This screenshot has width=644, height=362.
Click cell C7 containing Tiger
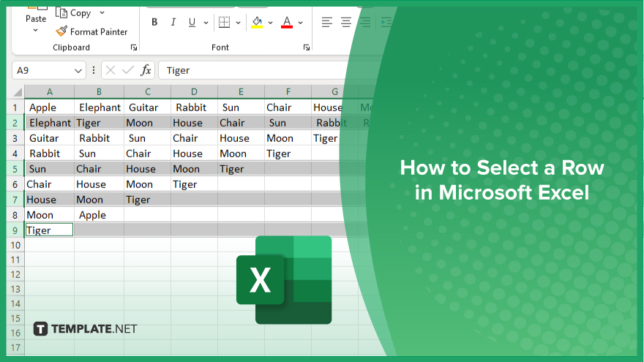tap(147, 200)
